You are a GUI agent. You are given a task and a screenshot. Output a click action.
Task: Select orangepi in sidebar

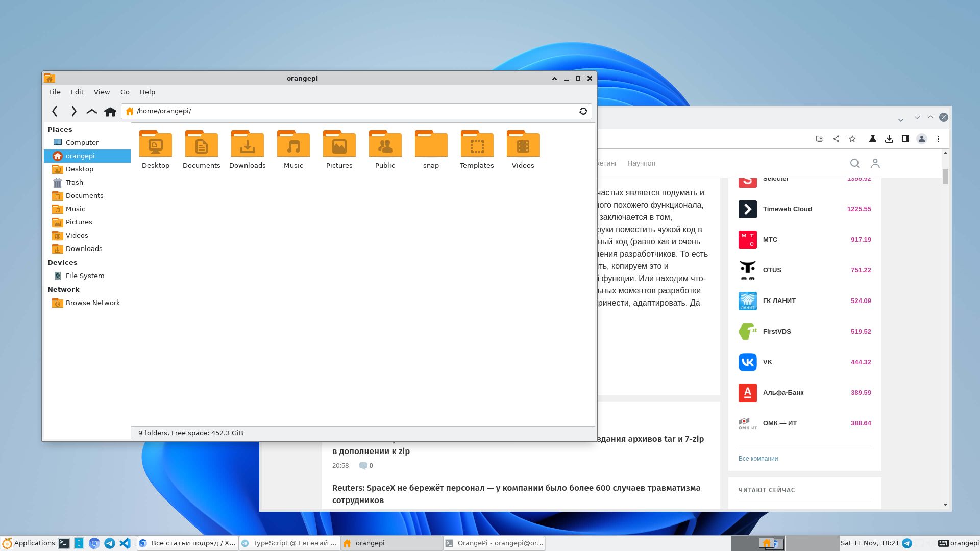(x=80, y=156)
